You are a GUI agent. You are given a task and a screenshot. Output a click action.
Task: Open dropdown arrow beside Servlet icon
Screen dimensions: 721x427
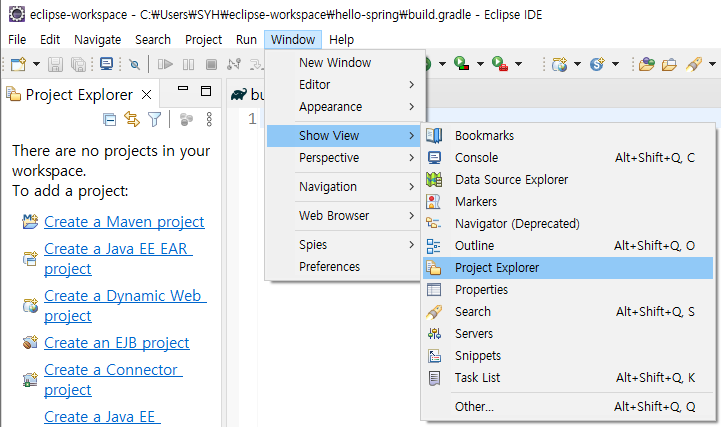coord(615,64)
